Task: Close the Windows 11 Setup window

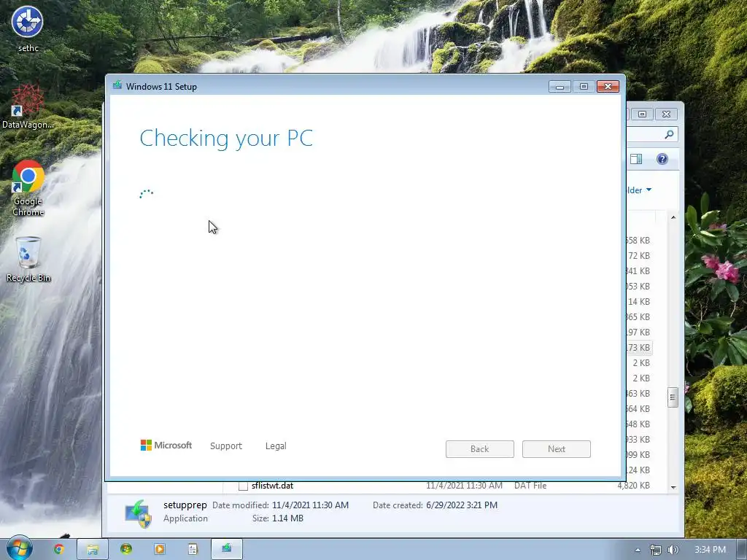Action: click(608, 87)
